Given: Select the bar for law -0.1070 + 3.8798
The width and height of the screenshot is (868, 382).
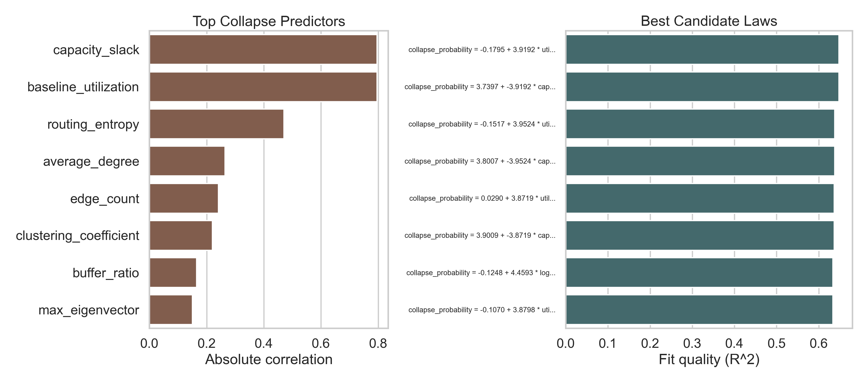Looking at the screenshot, I should [699, 310].
